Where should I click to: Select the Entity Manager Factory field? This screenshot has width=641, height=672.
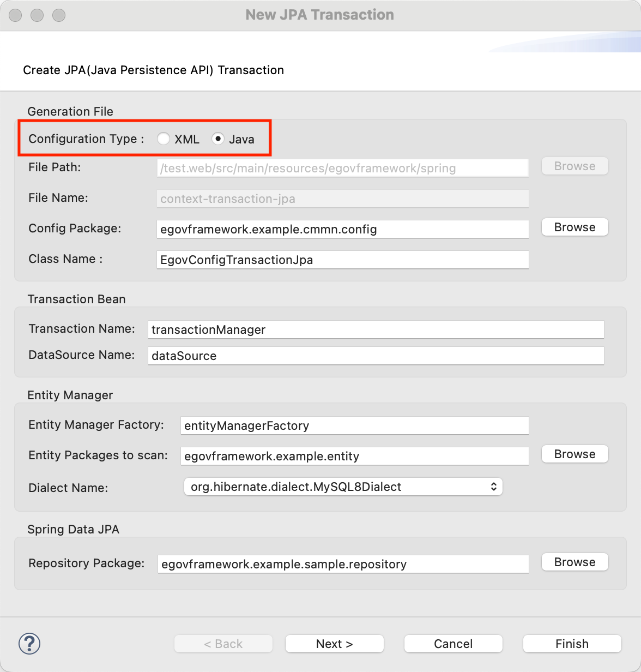tap(354, 425)
